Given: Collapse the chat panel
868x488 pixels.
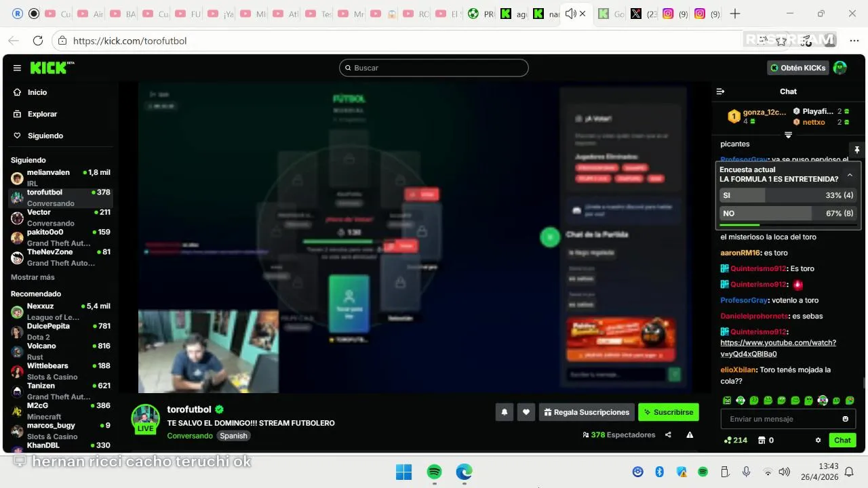Looking at the screenshot, I should point(720,91).
